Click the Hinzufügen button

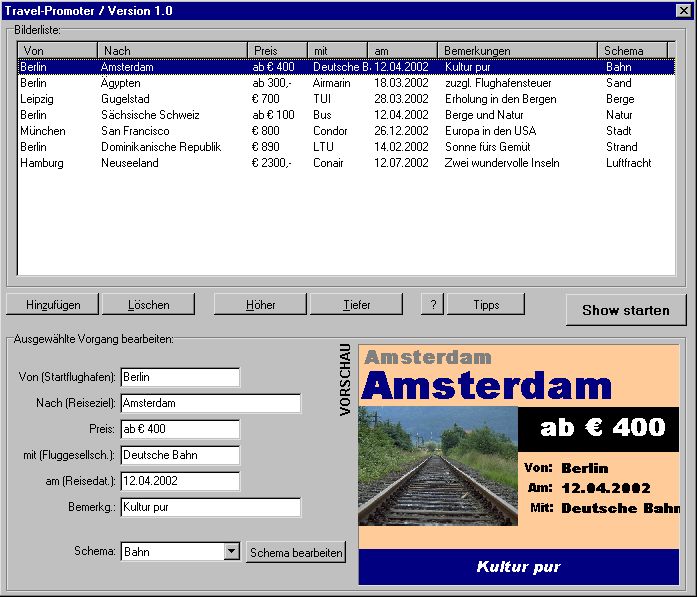53,305
